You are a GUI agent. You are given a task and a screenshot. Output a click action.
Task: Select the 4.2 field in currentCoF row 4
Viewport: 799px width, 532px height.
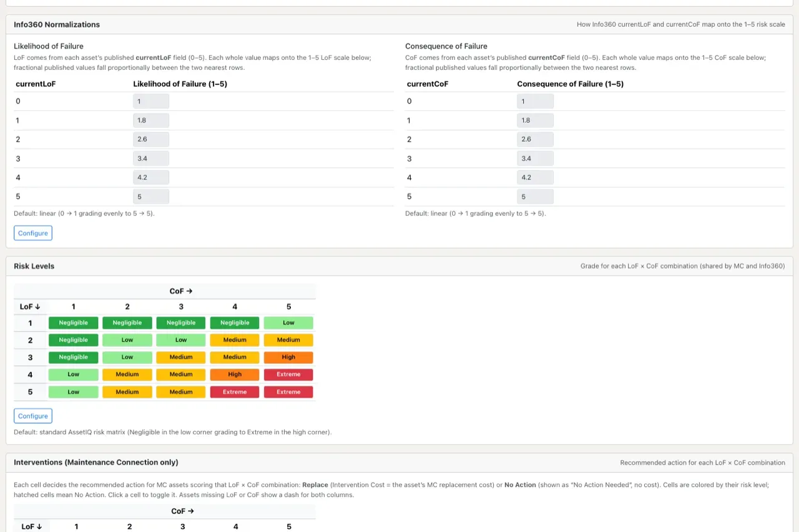[x=535, y=177]
